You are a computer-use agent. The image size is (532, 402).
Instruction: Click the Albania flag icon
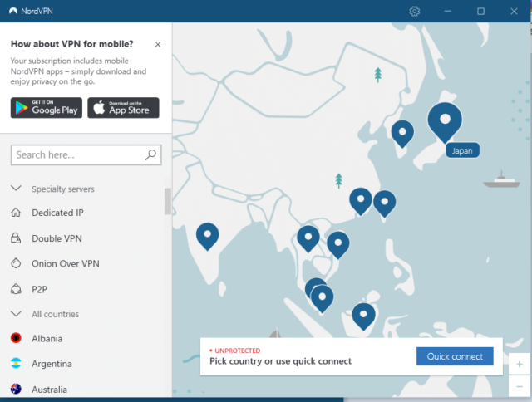(x=16, y=338)
